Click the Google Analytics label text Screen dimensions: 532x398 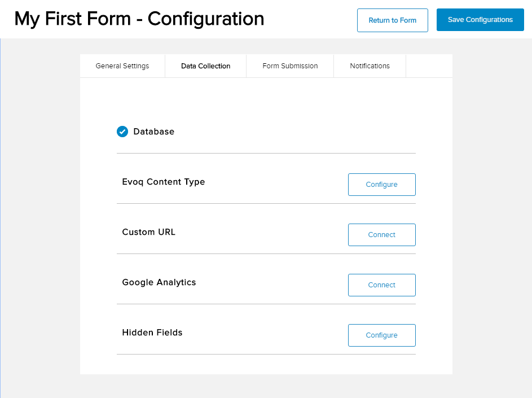159,282
